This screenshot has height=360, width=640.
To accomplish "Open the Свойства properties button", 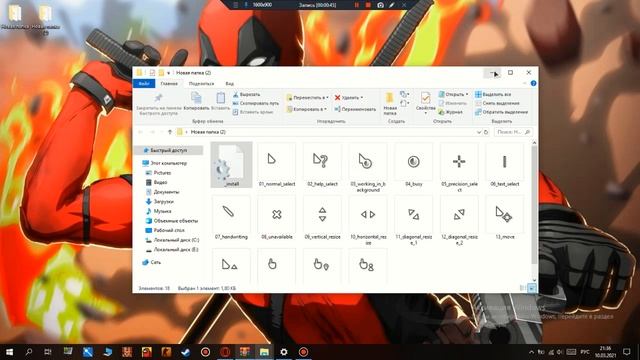I will (x=425, y=102).
